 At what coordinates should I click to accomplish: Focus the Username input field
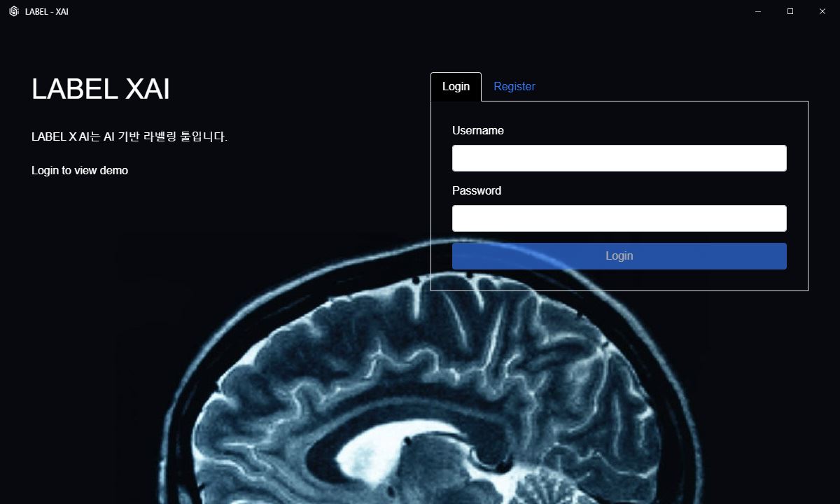click(619, 158)
